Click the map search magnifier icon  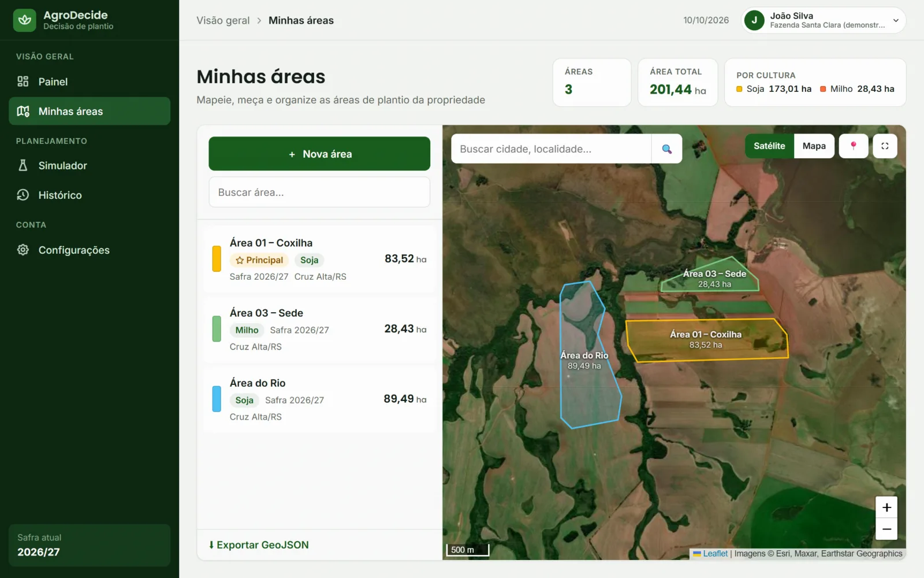[x=667, y=149]
